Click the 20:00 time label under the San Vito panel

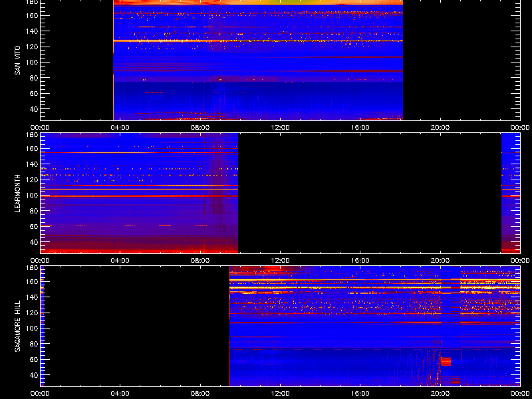pyautogui.click(x=440, y=128)
